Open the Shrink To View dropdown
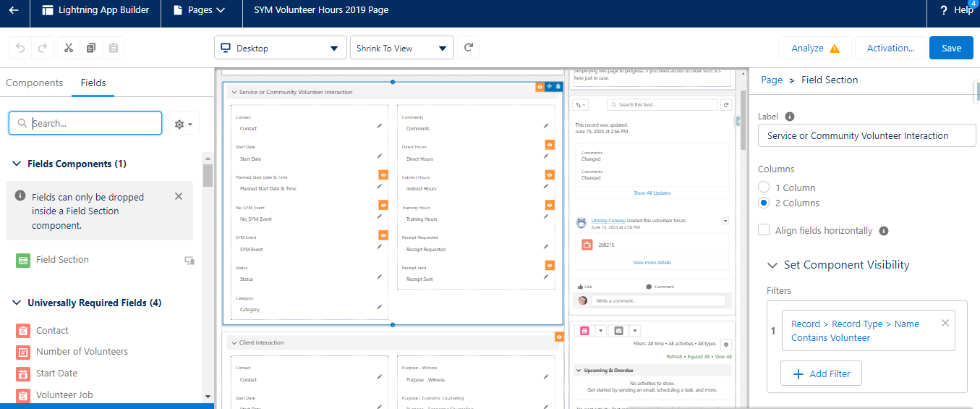 coord(402,48)
